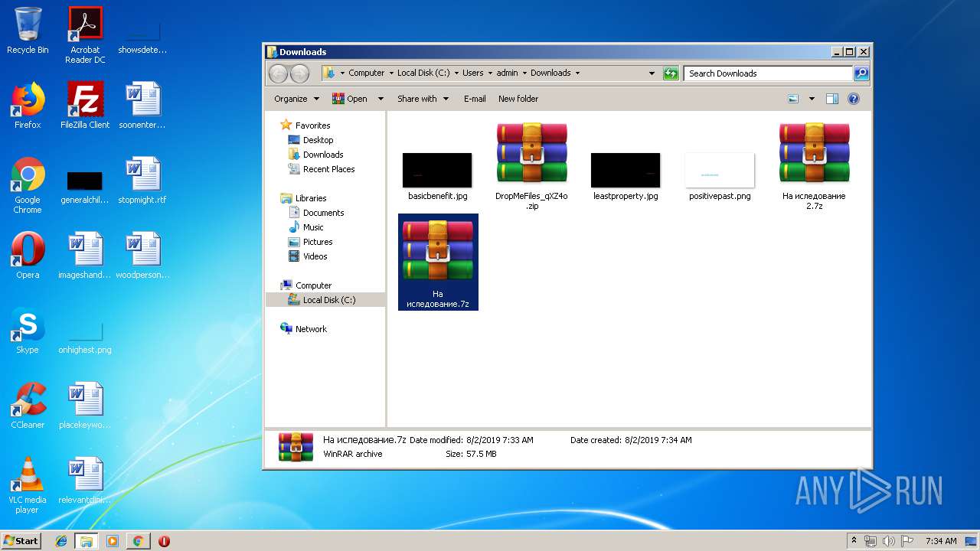Launch Acrobat Reader DC from desktop
The image size is (980, 551).
point(85,34)
